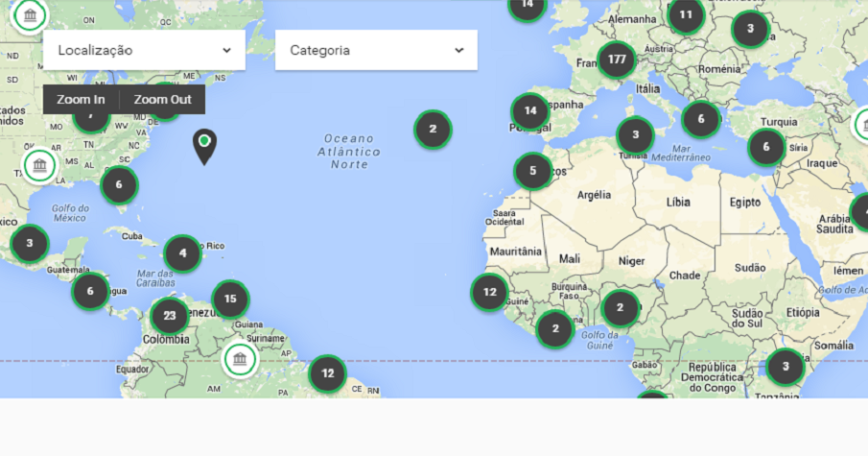
Task: Click the Sudão do Sul label
Action: 747,318
